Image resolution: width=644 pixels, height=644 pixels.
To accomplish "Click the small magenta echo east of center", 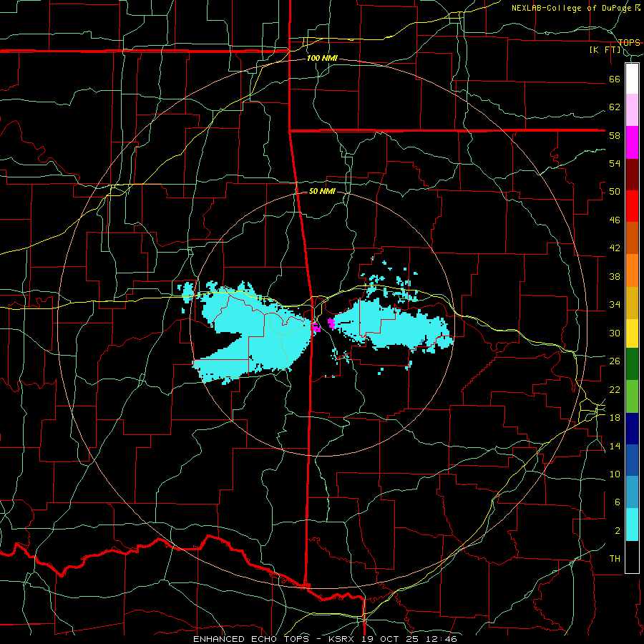I will pyautogui.click(x=331, y=323).
